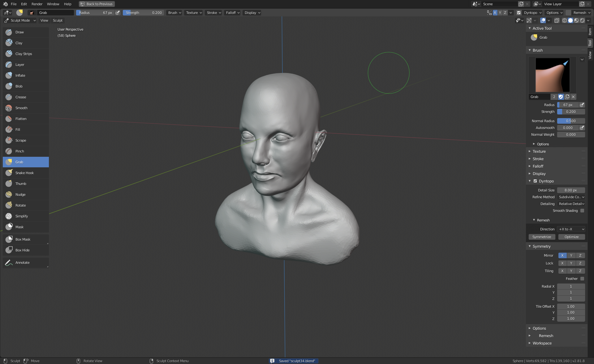Select the Clay Strips brush
594x364 pixels.
(x=24, y=54)
